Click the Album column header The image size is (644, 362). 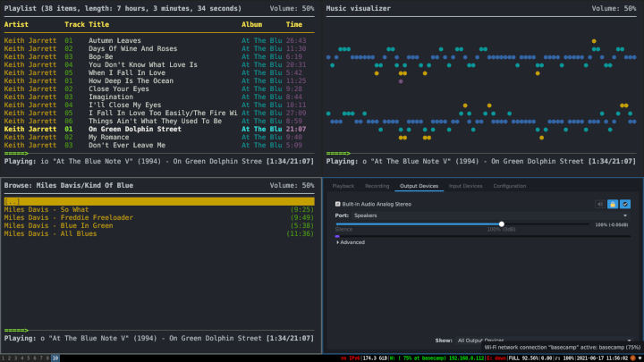click(251, 25)
